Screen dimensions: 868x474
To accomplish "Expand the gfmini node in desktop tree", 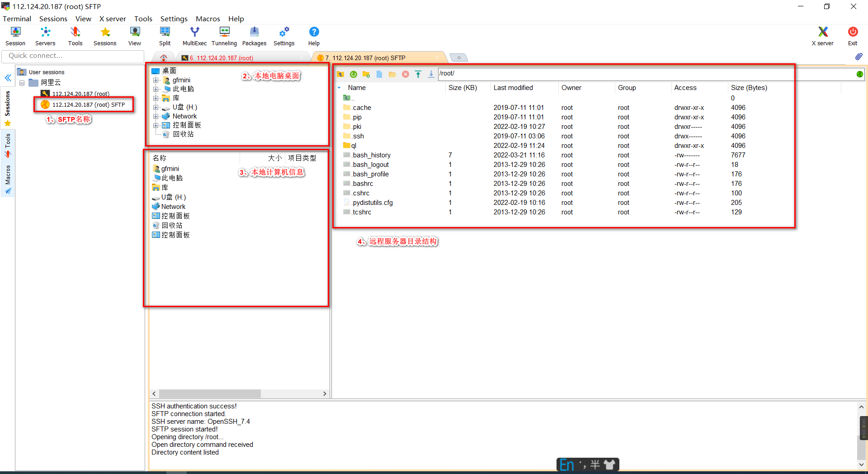I will [156, 80].
